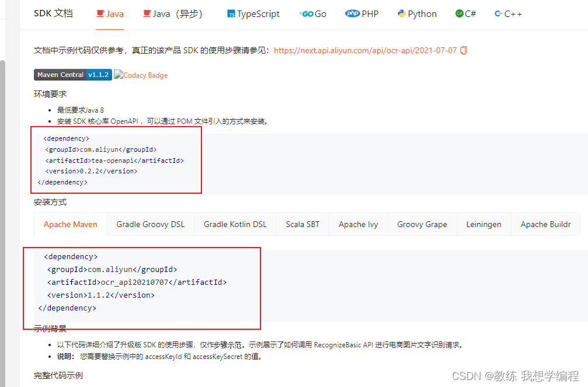Click the Go language logo icon

[306, 14]
